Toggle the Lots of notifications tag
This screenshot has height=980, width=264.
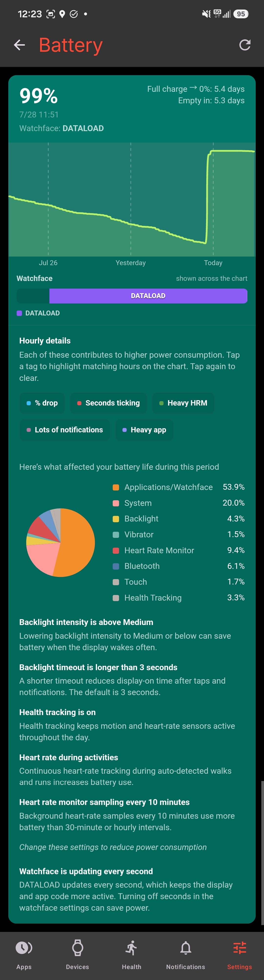[65, 430]
